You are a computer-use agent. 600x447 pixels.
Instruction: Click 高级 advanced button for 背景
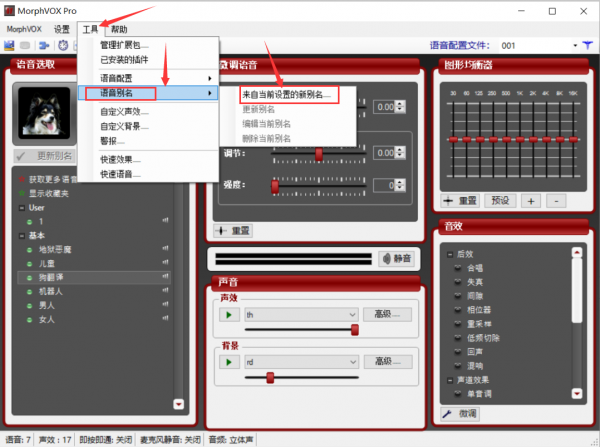(388, 362)
